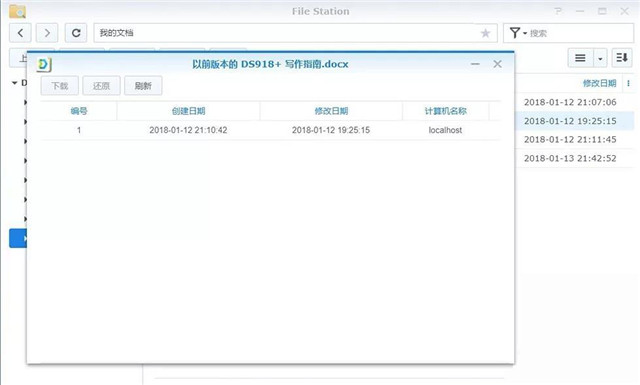The width and height of the screenshot is (640, 385).
Task: Click the 计算机名称 column header
Action: click(445, 111)
